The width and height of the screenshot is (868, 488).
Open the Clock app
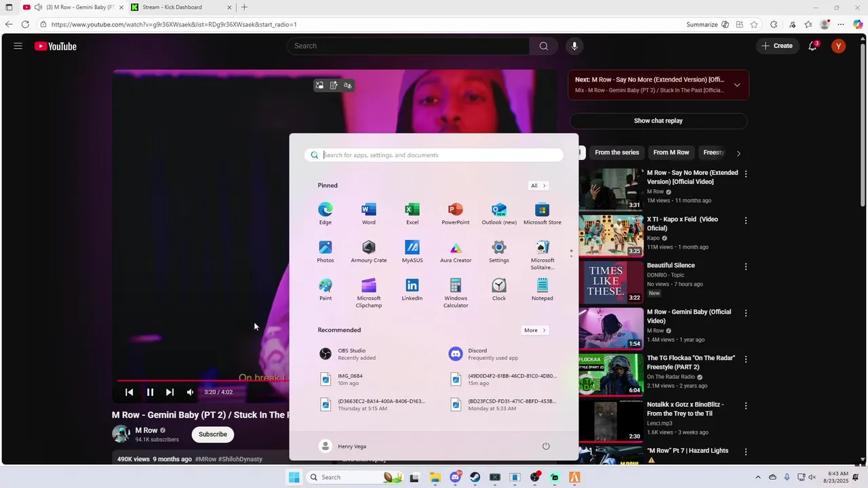tap(499, 289)
